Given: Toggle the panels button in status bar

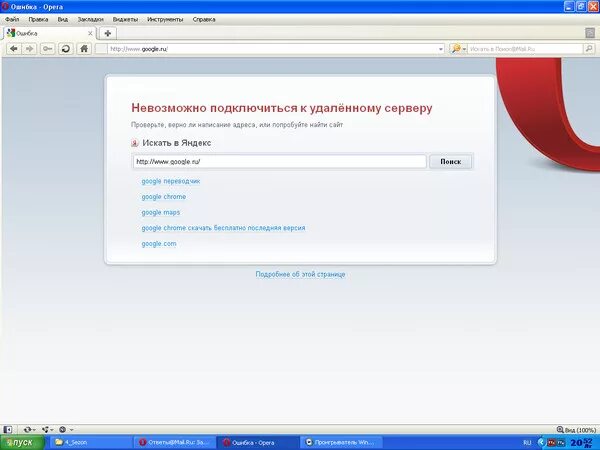Looking at the screenshot, I should [8, 430].
